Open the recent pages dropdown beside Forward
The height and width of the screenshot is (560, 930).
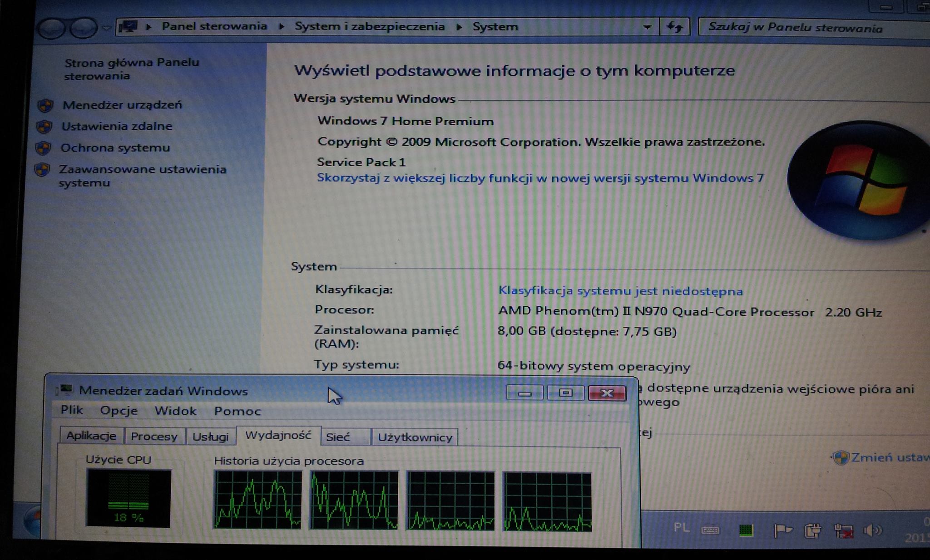[107, 28]
